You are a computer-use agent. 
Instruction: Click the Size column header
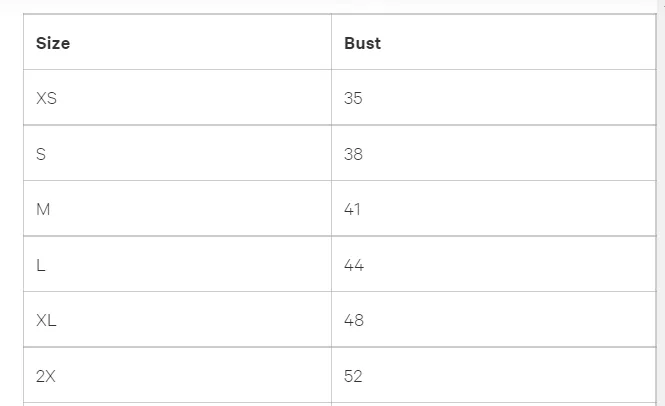53,43
